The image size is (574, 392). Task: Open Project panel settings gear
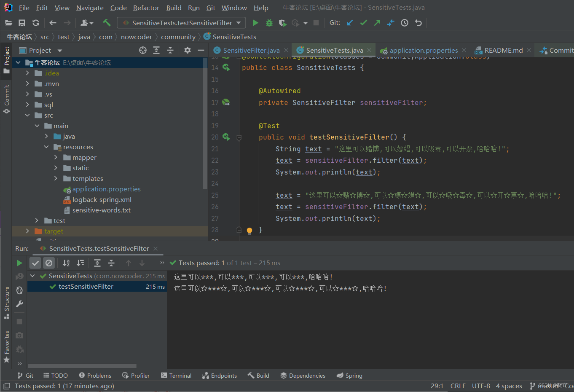point(188,50)
